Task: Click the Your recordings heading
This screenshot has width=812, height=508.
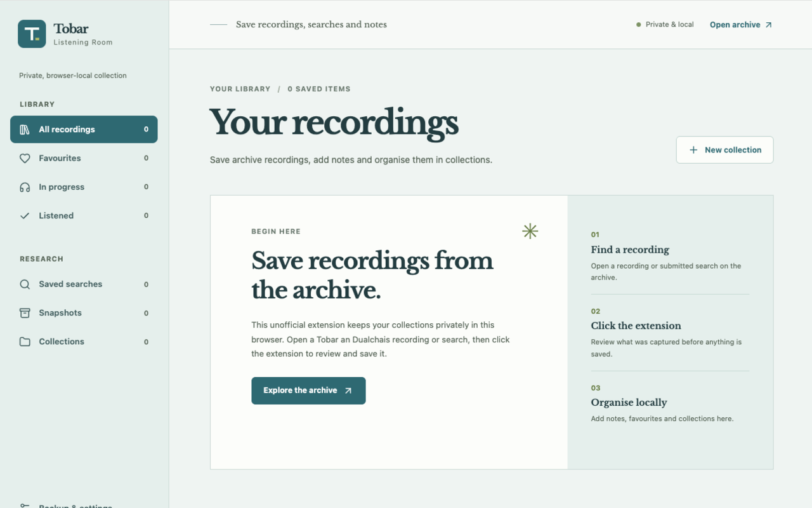Action: [334, 122]
